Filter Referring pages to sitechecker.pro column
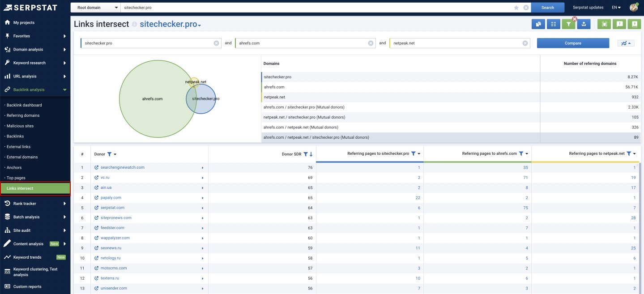This screenshot has height=294, width=644. coord(414,153)
